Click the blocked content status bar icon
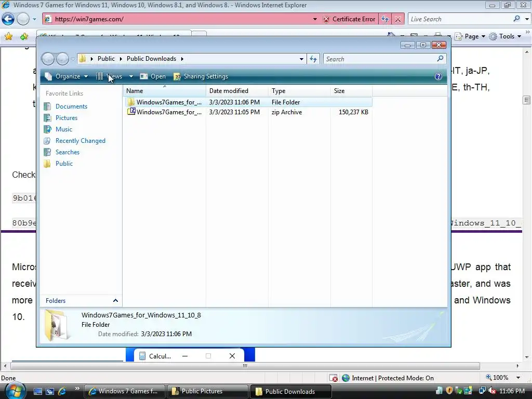532x399 pixels. tap(334, 378)
